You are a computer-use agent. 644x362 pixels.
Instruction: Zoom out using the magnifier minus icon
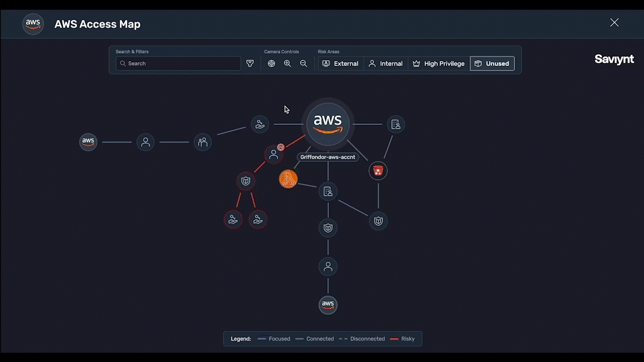(x=304, y=63)
